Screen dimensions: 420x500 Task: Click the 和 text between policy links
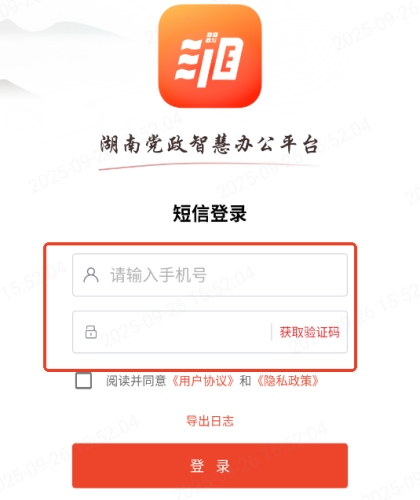tap(245, 381)
